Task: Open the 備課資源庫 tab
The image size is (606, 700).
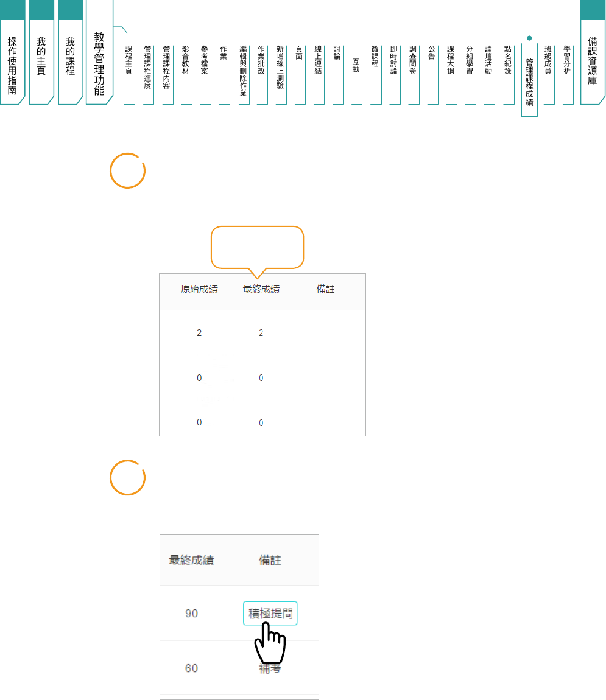Action: click(x=593, y=54)
